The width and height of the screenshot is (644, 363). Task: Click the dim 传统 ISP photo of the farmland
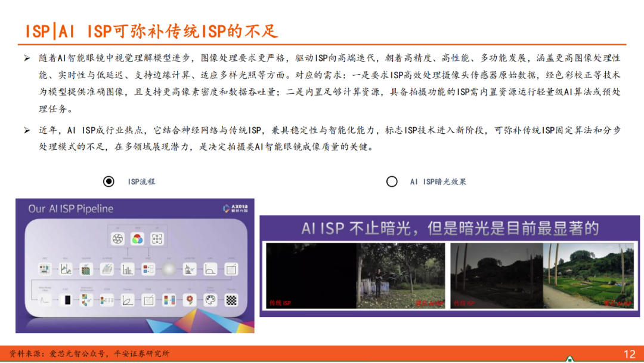[x=497, y=275]
